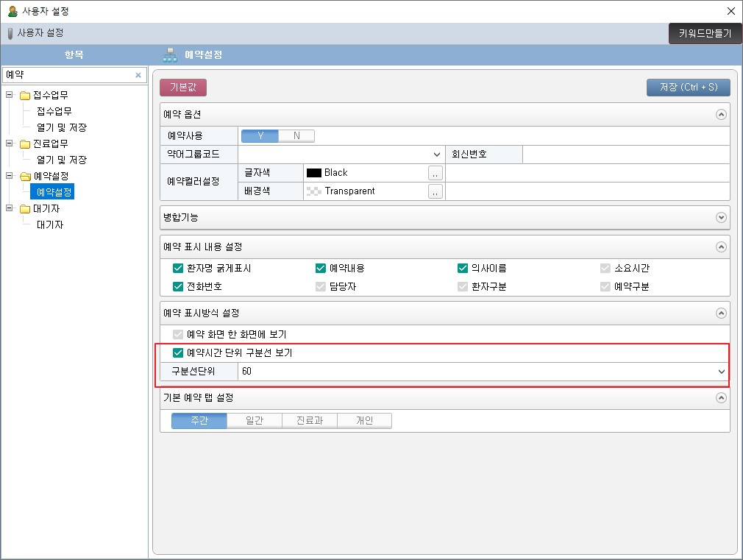
Task: Toggle the 예약시간 단위 구분선 보기 checkbox
Action: 177,353
